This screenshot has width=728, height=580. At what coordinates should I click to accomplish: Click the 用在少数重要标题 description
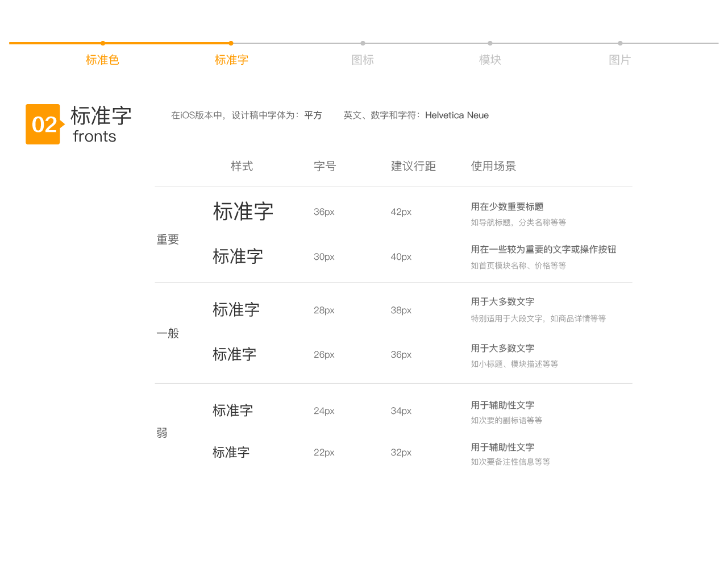click(507, 206)
